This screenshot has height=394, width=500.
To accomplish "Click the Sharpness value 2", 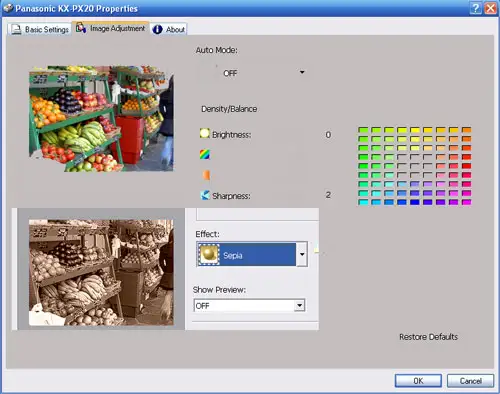I will [x=328, y=195].
